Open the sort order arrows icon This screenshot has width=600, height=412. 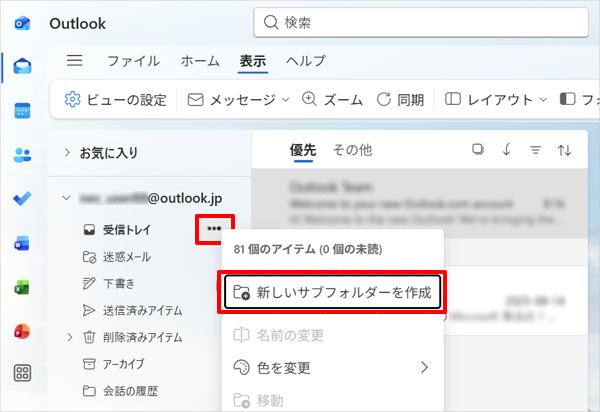(564, 150)
